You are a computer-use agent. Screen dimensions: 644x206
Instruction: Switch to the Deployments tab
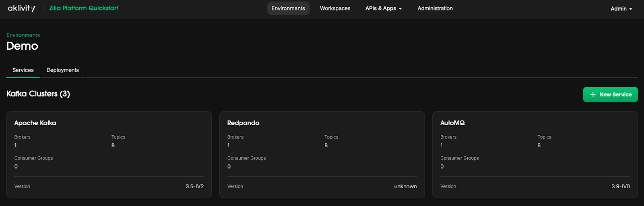62,70
